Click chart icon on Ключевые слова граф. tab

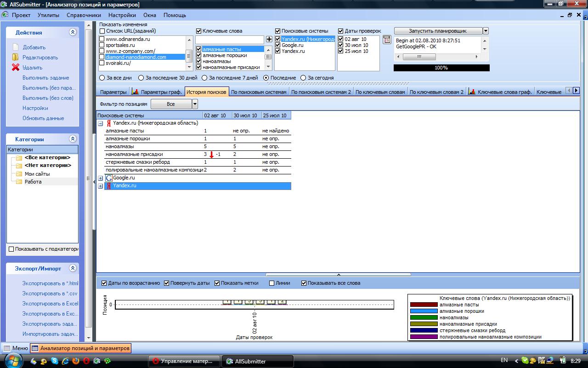tap(472, 92)
